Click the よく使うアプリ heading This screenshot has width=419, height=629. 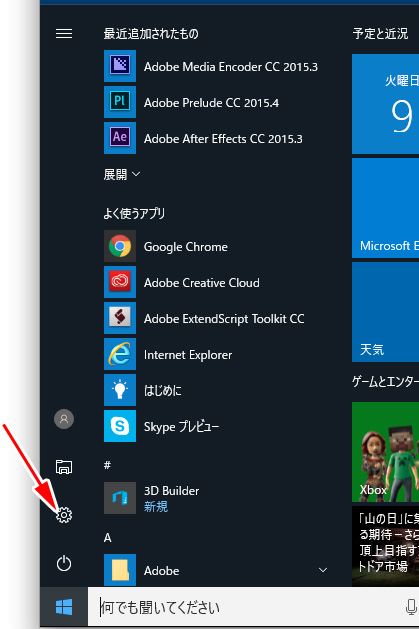coord(134,213)
